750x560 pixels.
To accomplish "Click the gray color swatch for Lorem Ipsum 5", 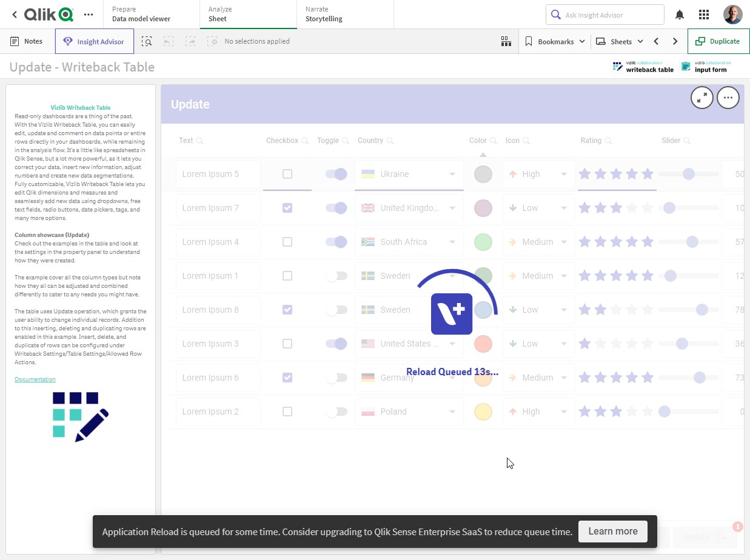I will tap(483, 174).
